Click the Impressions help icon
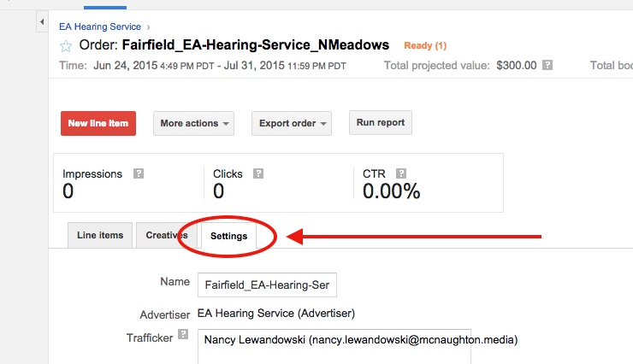This screenshot has width=633, height=364. click(139, 173)
